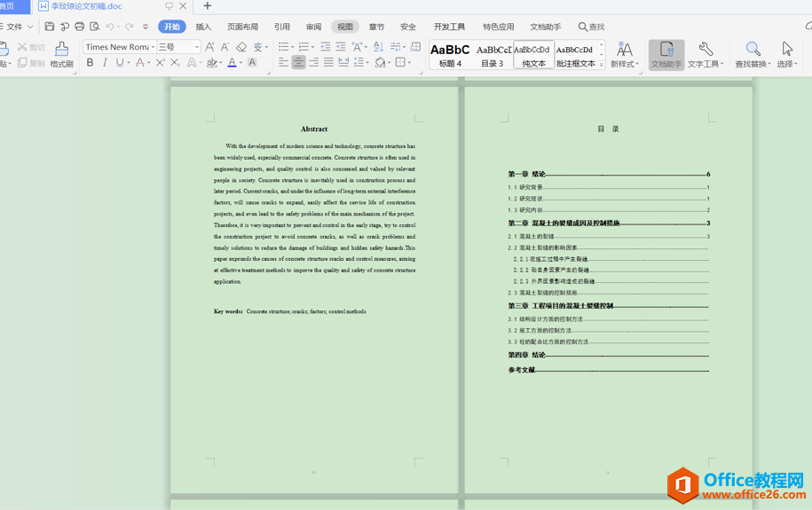Toggle italic formatting
Screen dimensions: 812x510
pos(105,62)
